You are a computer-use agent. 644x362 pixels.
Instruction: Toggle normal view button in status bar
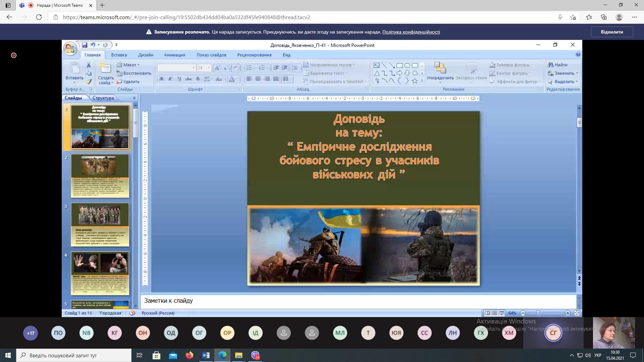487,313
